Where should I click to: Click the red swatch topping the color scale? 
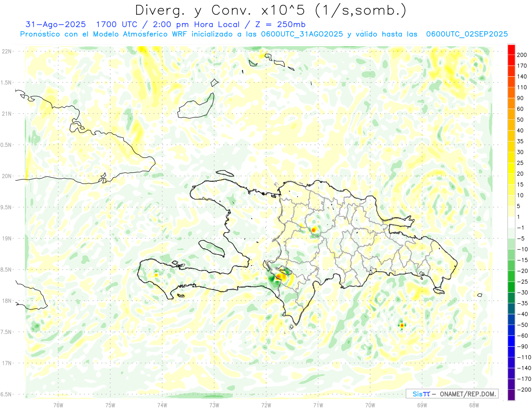point(512,49)
